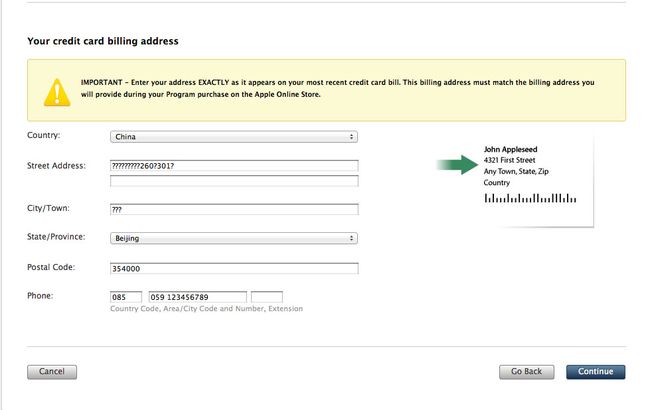Click the Go Back button
The width and height of the screenshot is (650, 410).
(x=526, y=372)
